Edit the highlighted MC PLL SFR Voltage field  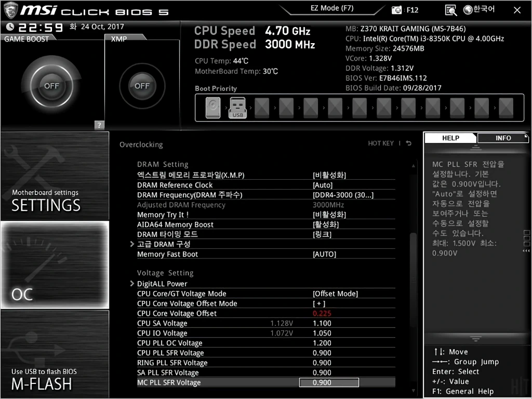pos(329,382)
